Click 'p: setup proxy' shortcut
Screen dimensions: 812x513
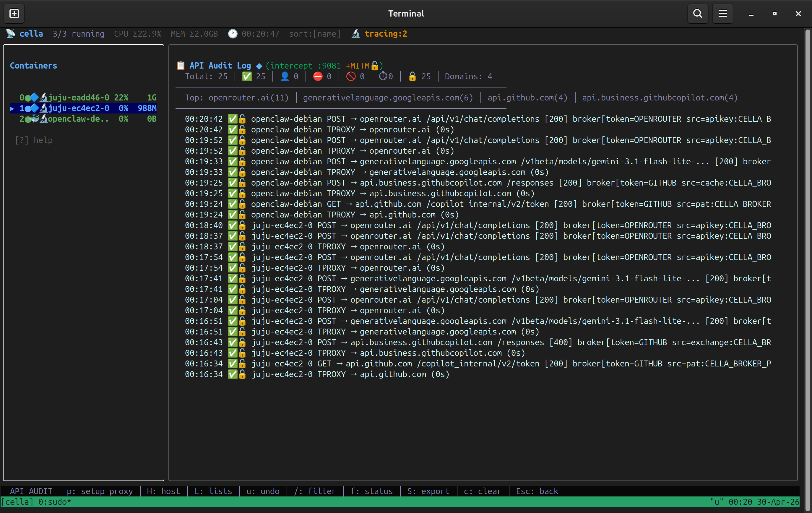pyautogui.click(x=100, y=491)
